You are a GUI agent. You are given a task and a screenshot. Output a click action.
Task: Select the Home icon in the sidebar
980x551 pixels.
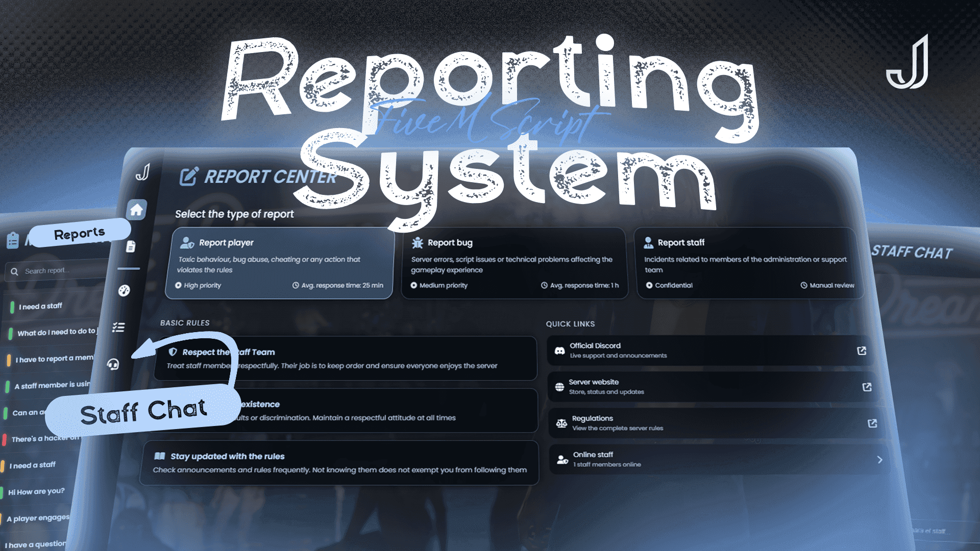tap(136, 209)
